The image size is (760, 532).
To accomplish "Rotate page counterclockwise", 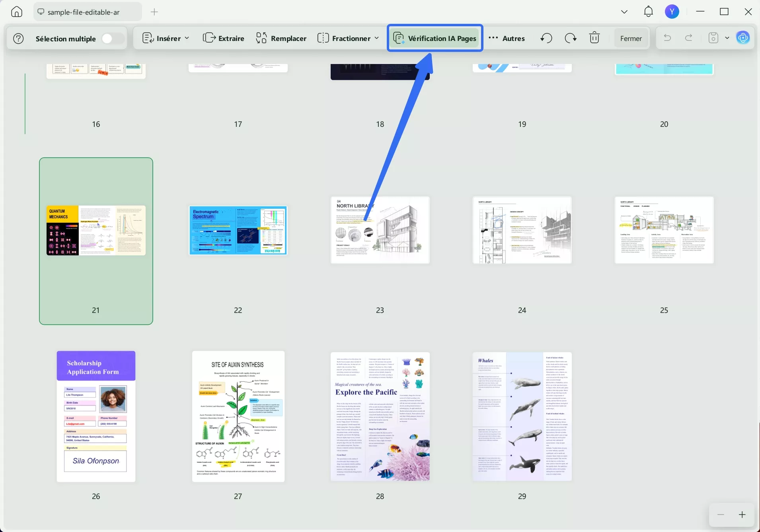I will tap(546, 38).
